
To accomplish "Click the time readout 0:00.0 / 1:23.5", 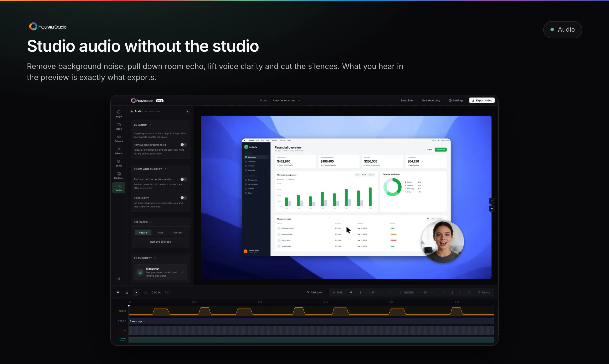I will [161, 292].
